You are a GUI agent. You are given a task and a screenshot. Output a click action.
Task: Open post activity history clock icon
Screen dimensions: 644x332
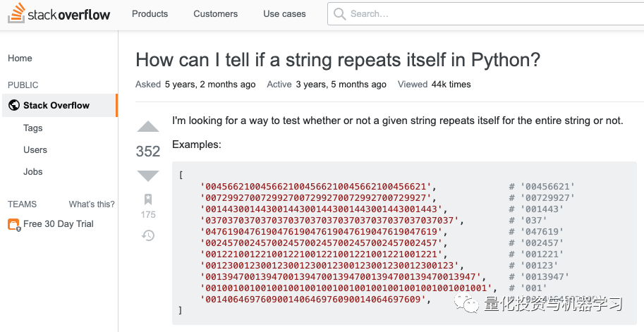pyautogui.click(x=148, y=235)
